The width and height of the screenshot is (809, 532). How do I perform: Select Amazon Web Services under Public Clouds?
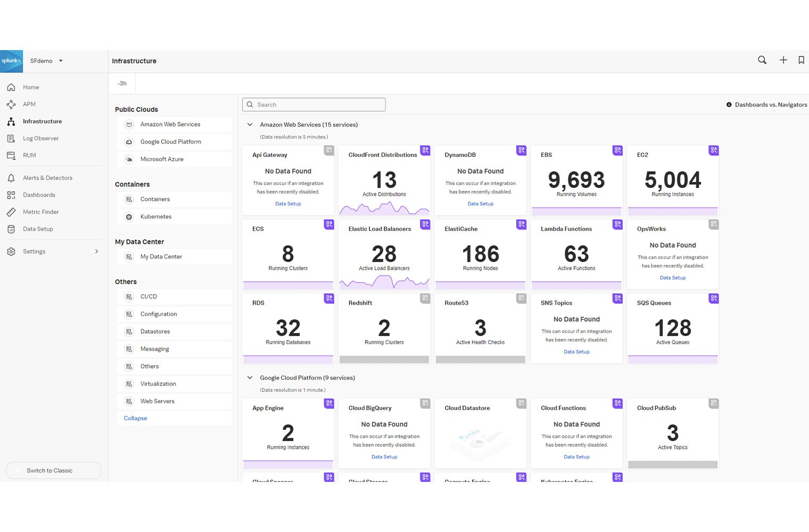174,124
